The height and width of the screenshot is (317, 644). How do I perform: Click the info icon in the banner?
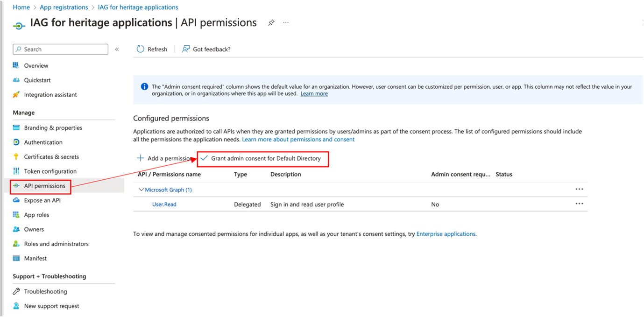pyautogui.click(x=144, y=86)
